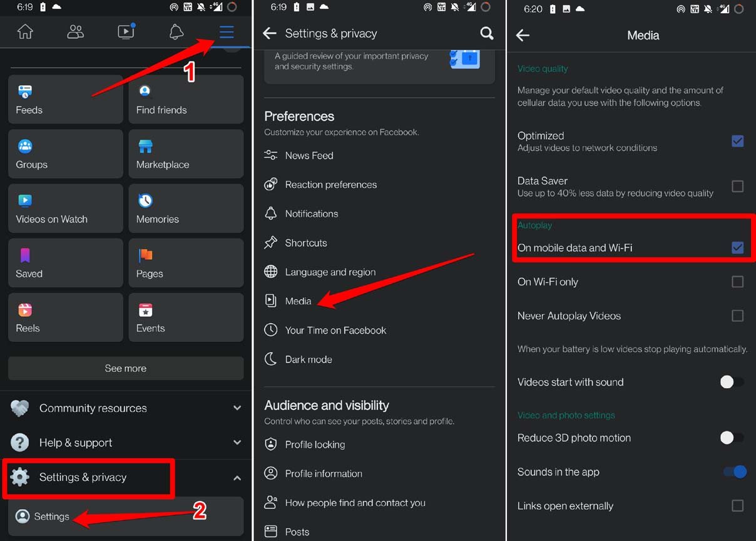Enable the Data Saver checkbox
Screen dimensions: 756x541
point(737,186)
